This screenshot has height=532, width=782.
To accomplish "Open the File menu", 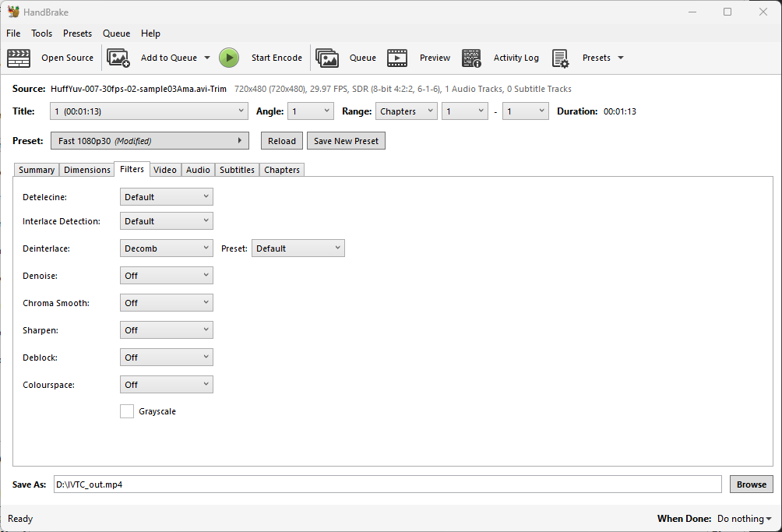I will pos(13,33).
